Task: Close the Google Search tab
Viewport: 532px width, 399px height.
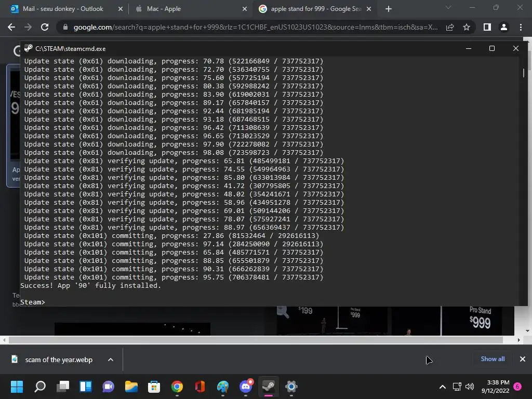Action: tap(369, 9)
